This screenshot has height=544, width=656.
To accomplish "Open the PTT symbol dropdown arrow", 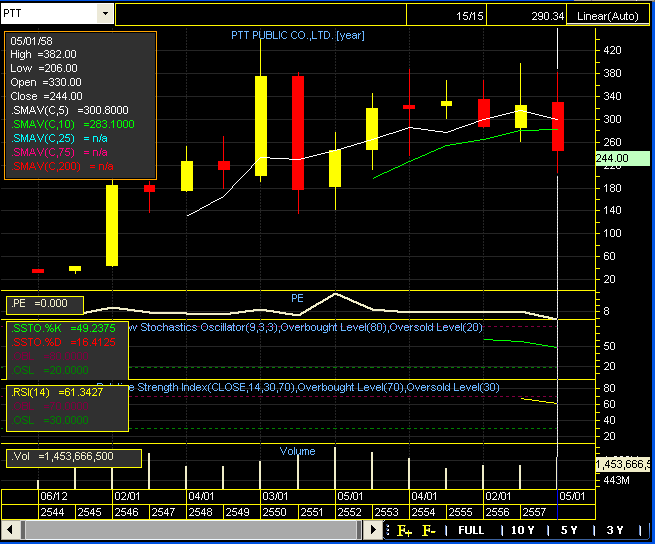I will pos(105,13).
